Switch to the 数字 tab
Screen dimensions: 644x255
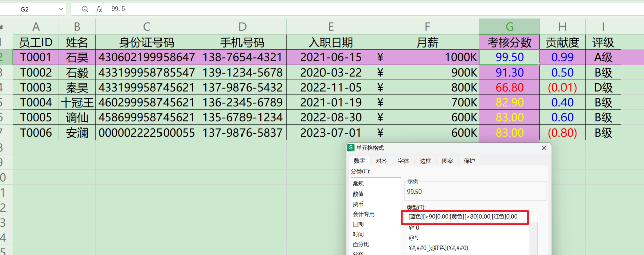(x=359, y=161)
